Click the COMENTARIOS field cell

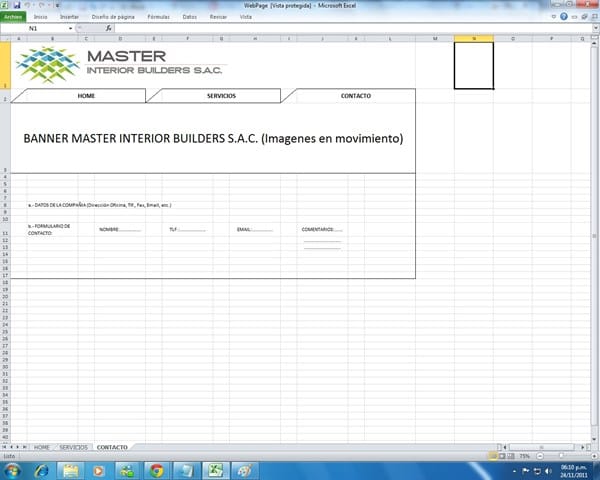click(322, 229)
